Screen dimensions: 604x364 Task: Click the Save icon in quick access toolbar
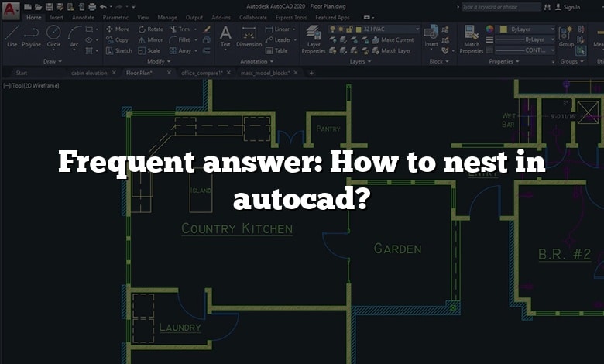pyautogui.click(x=49, y=6)
